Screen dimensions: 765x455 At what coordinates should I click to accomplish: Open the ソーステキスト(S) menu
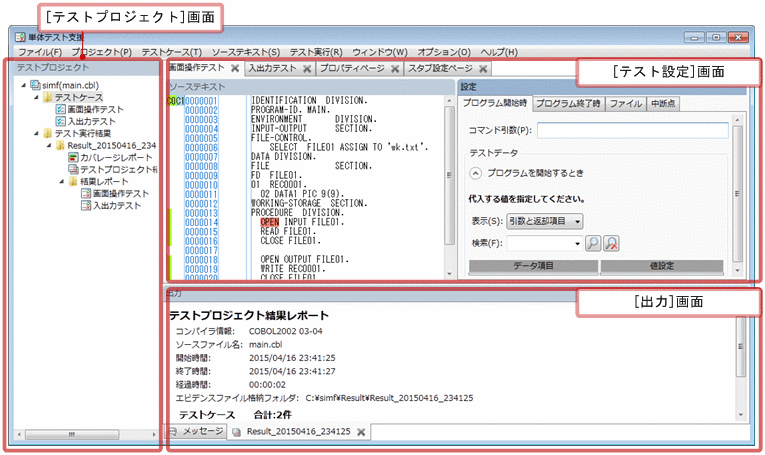coord(246,52)
